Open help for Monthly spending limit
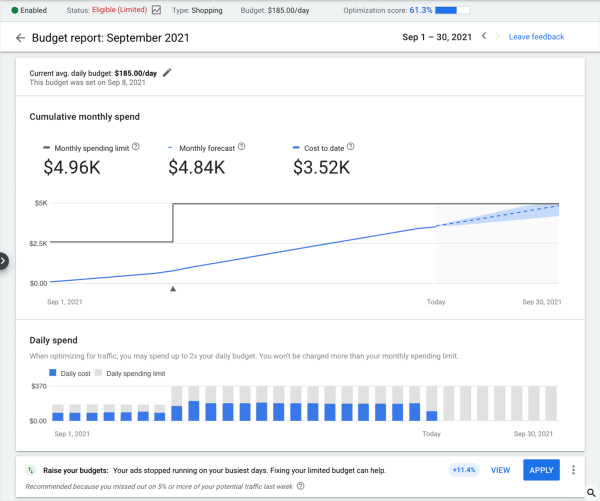600x501 pixels. click(x=135, y=147)
